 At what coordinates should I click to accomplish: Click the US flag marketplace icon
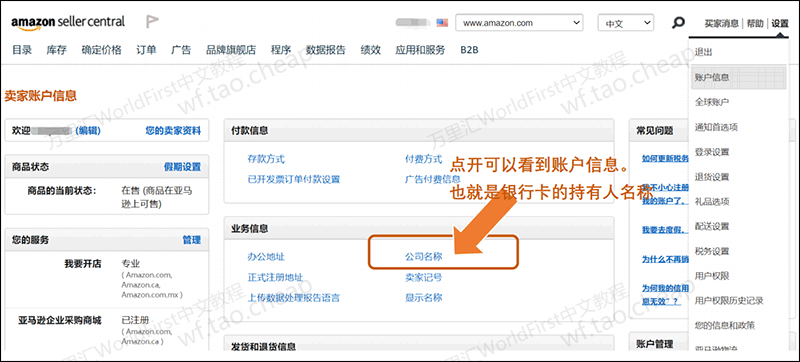[442, 23]
